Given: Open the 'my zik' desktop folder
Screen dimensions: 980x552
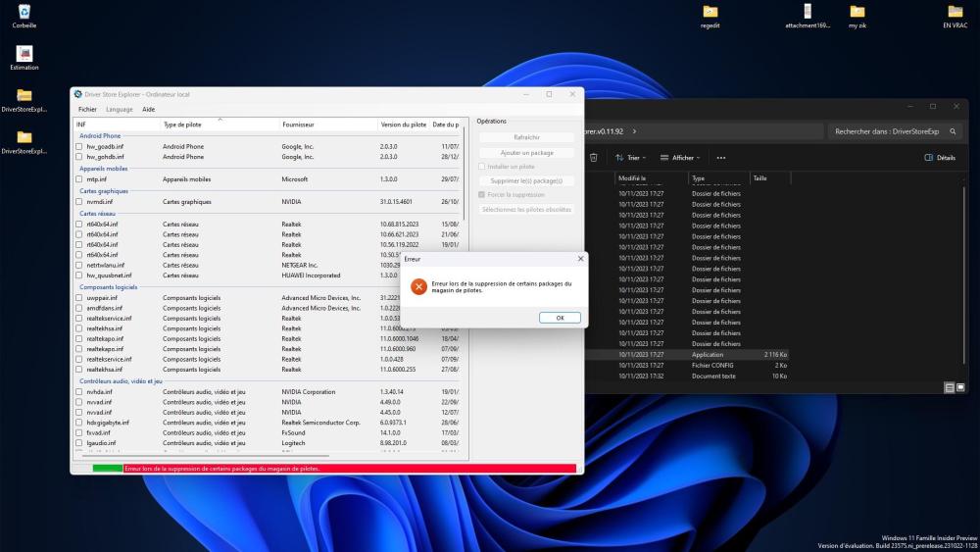Looking at the screenshot, I should (857, 13).
